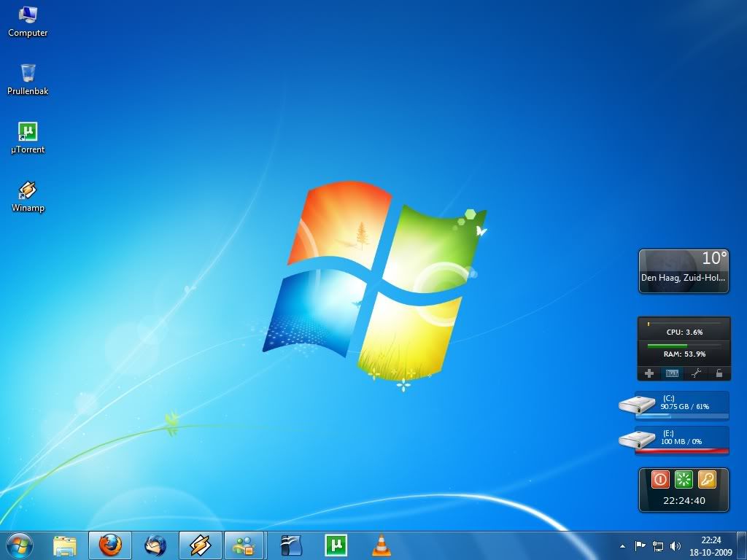This screenshot has height=560, width=747.
Task: Select the Computer desktop icon
Action: (x=28, y=22)
